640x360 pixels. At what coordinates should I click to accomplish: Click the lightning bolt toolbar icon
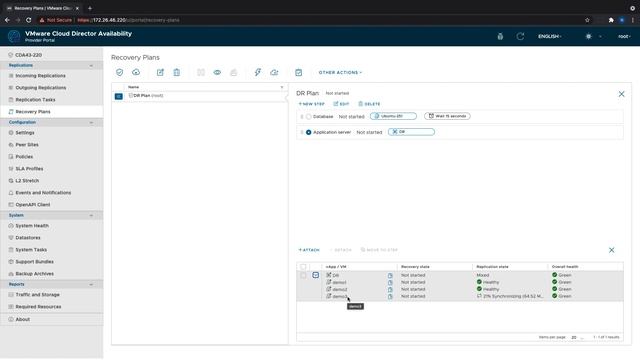[258, 72]
